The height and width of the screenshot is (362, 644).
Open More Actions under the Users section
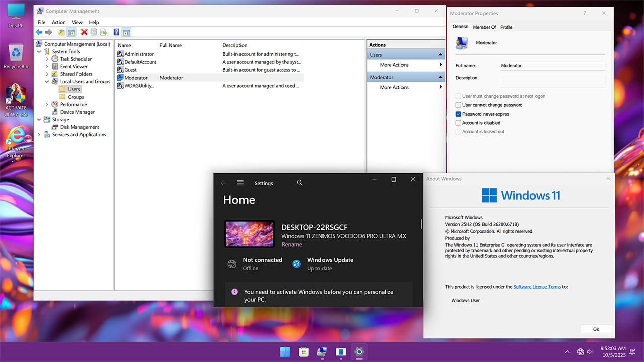coord(407,65)
